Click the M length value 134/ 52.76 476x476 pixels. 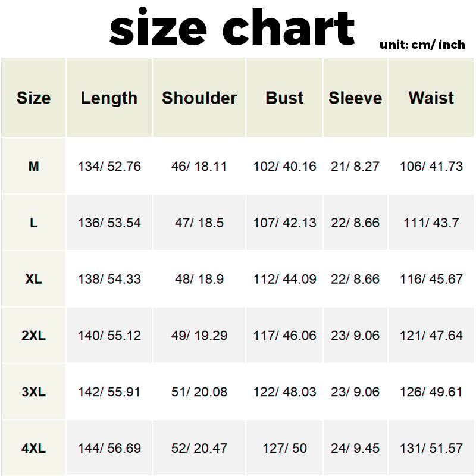(x=109, y=167)
